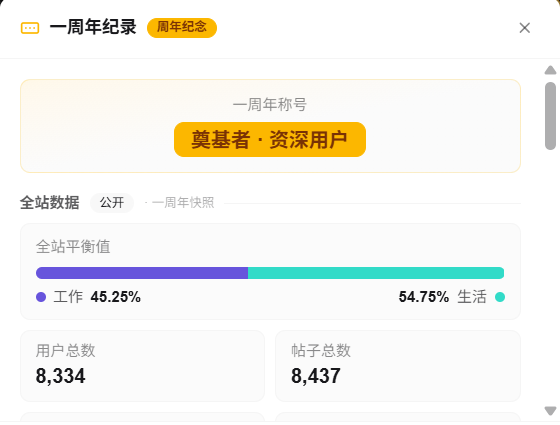Click the purple 工作 segment of balance bar
The height and width of the screenshot is (425, 560).
(x=142, y=273)
